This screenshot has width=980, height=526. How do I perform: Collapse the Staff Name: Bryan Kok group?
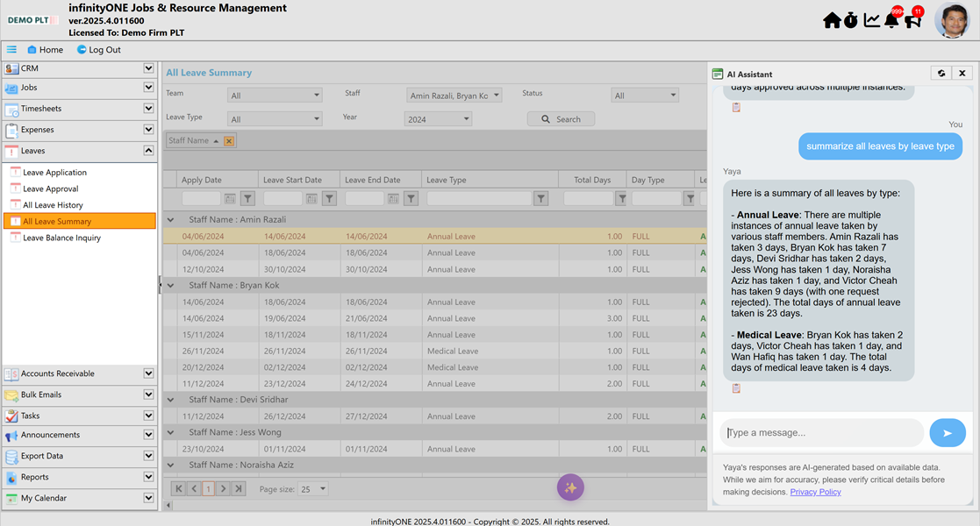pos(170,285)
